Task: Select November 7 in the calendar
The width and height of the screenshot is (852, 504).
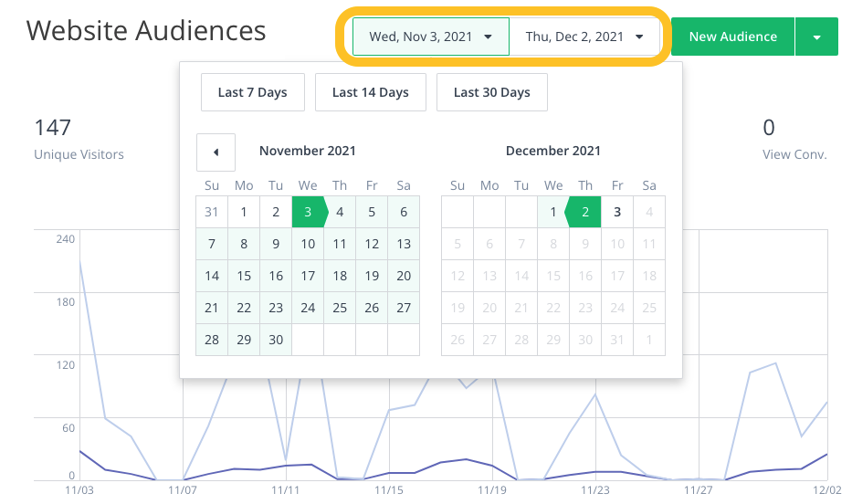Action: click(212, 244)
